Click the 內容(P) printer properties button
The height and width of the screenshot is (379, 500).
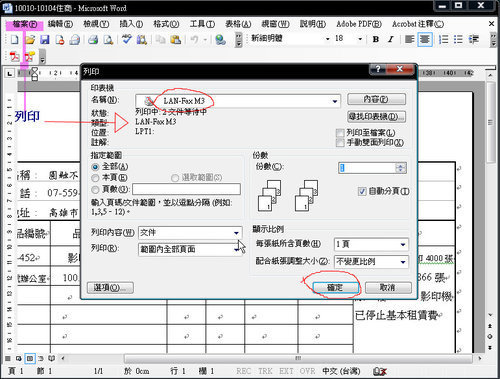(x=376, y=99)
